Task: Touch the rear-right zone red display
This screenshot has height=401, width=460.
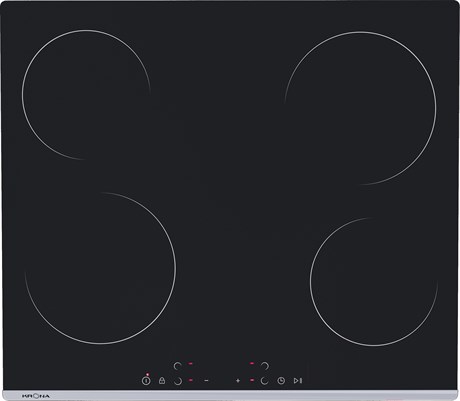Action: pos(252,364)
